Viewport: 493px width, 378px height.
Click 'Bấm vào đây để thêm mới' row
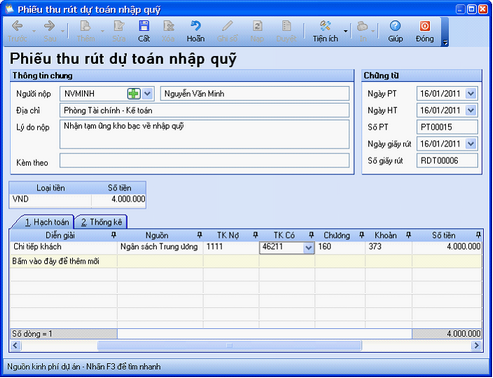tap(246, 261)
